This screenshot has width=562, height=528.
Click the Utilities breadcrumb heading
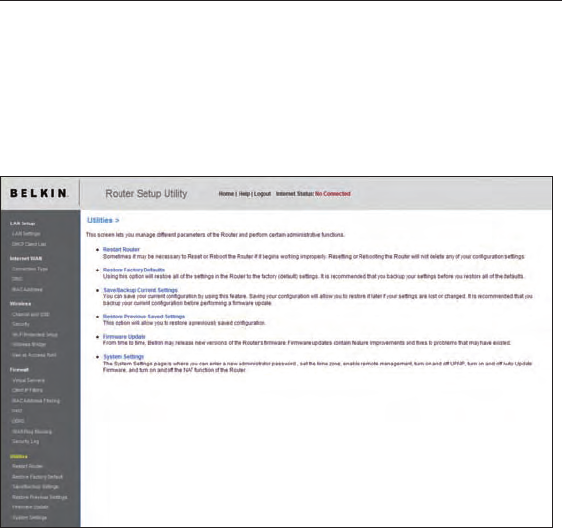coord(103,220)
